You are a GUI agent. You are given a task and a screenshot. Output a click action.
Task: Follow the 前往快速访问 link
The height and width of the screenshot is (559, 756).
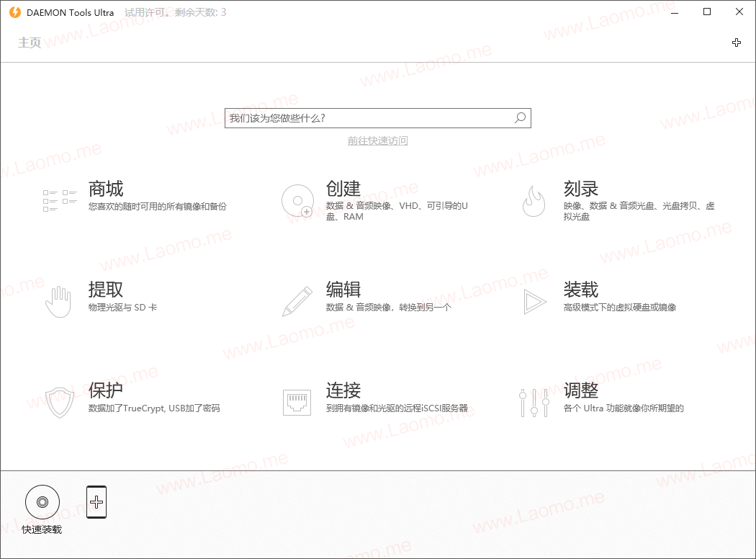click(x=377, y=140)
